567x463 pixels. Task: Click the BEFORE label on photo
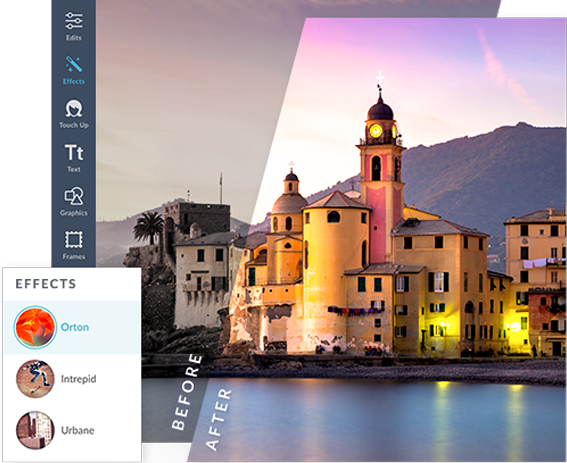coord(187,392)
